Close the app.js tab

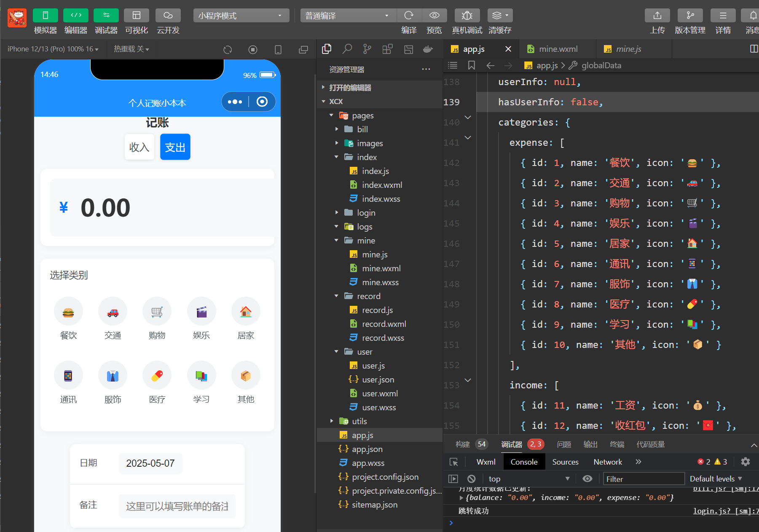(508, 49)
